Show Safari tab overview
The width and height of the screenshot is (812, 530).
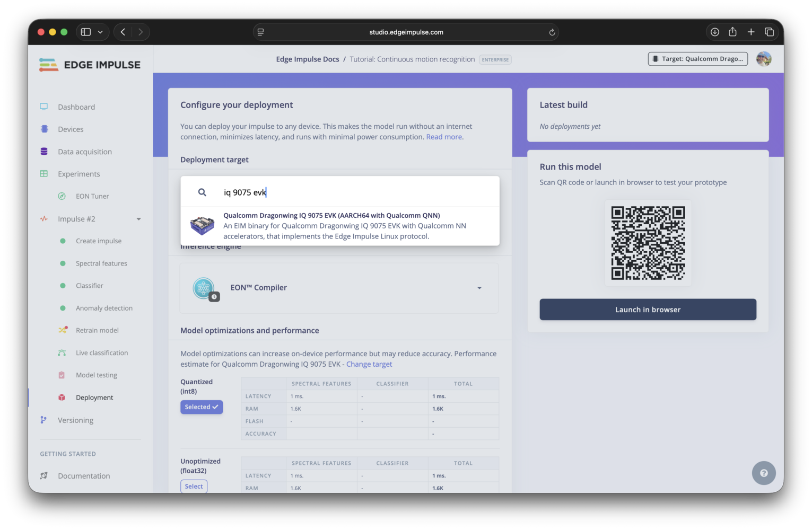pos(769,32)
